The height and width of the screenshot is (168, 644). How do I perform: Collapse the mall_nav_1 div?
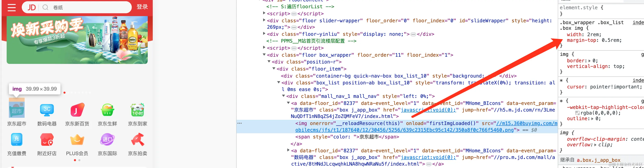click(x=283, y=96)
